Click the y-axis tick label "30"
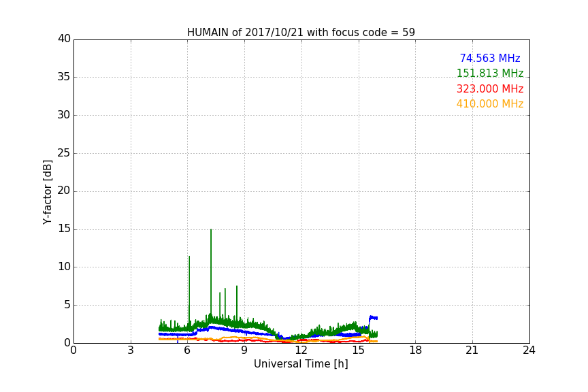The image size is (588, 392). point(64,115)
